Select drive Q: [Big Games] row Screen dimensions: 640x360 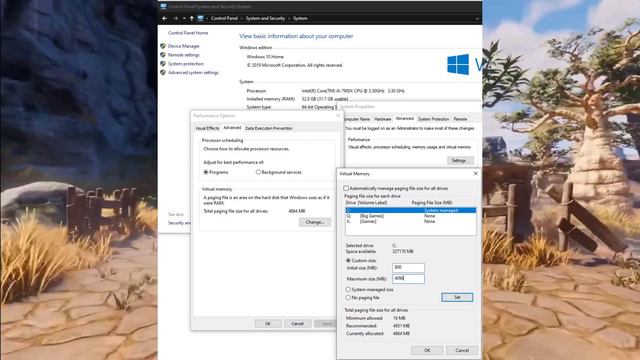point(410,216)
